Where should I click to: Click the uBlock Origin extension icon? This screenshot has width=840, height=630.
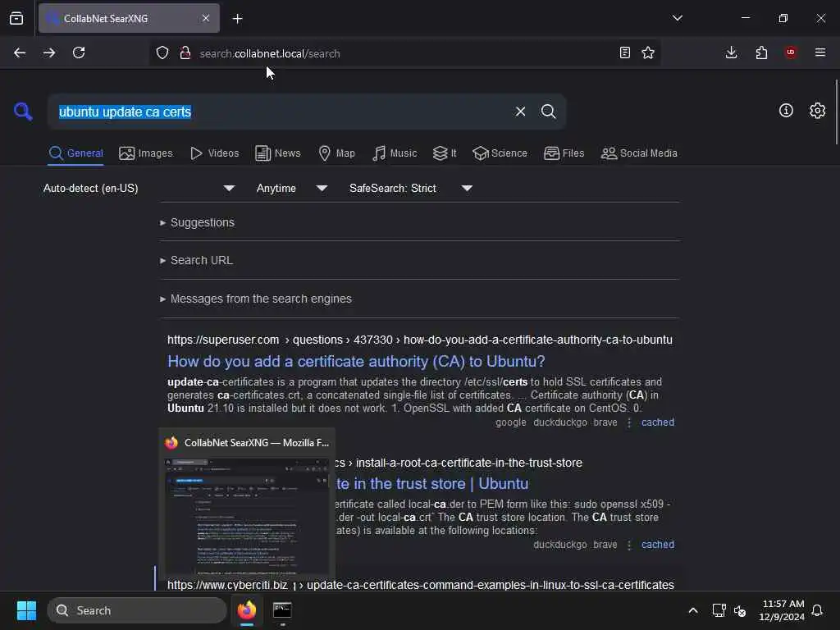(791, 52)
